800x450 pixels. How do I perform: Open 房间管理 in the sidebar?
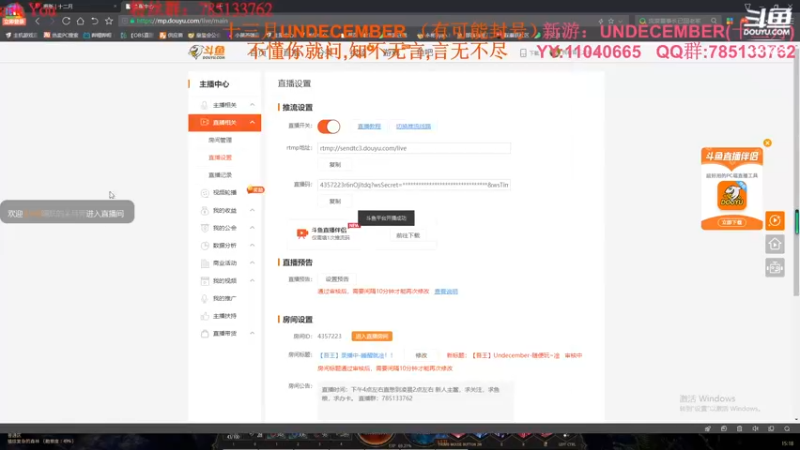coord(220,140)
